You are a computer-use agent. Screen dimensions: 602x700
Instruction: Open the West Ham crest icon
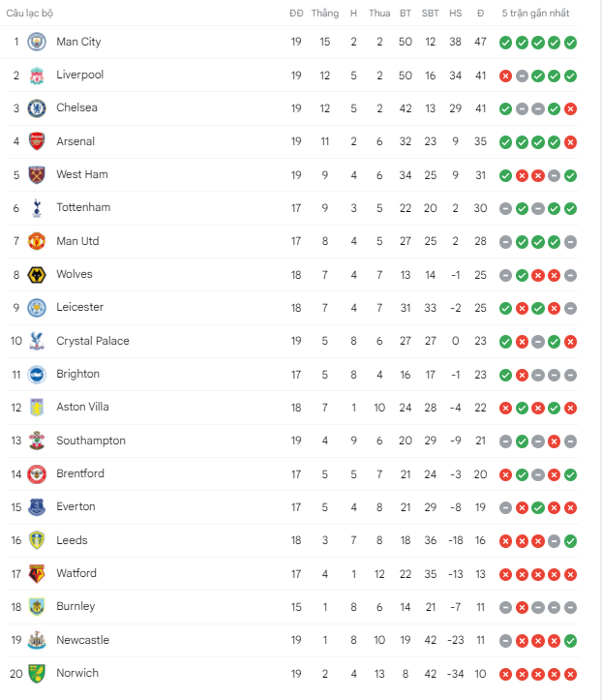pyautogui.click(x=37, y=175)
